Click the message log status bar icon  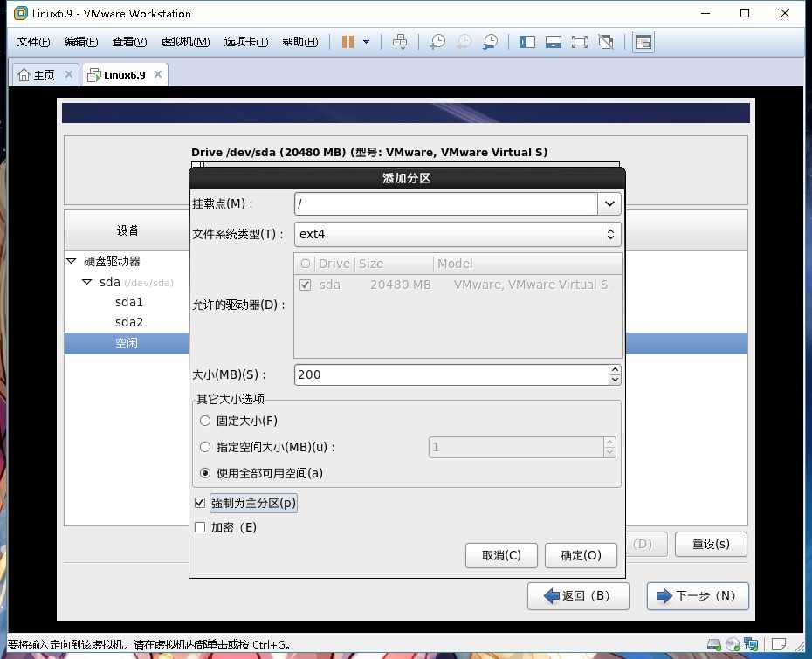point(778,644)
